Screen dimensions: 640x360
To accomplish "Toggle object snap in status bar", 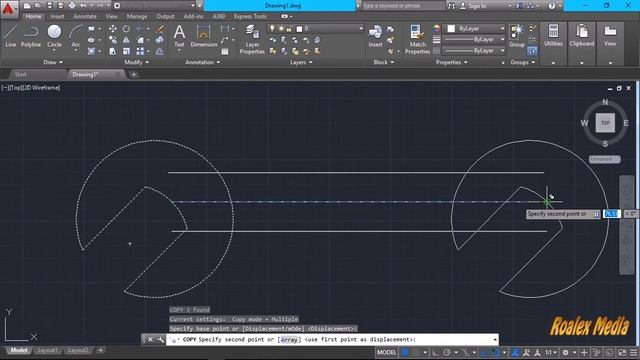I will 496,353.
